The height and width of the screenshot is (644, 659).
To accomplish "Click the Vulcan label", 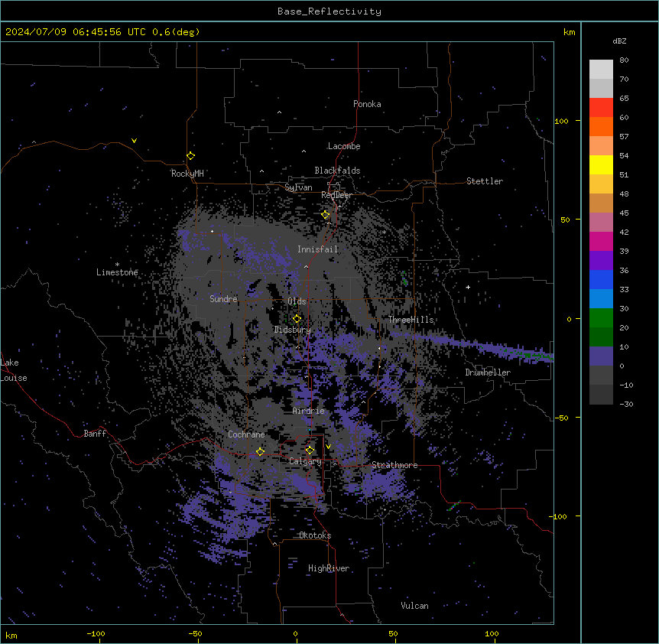I will pyautogui.click(x=414, y=606).
